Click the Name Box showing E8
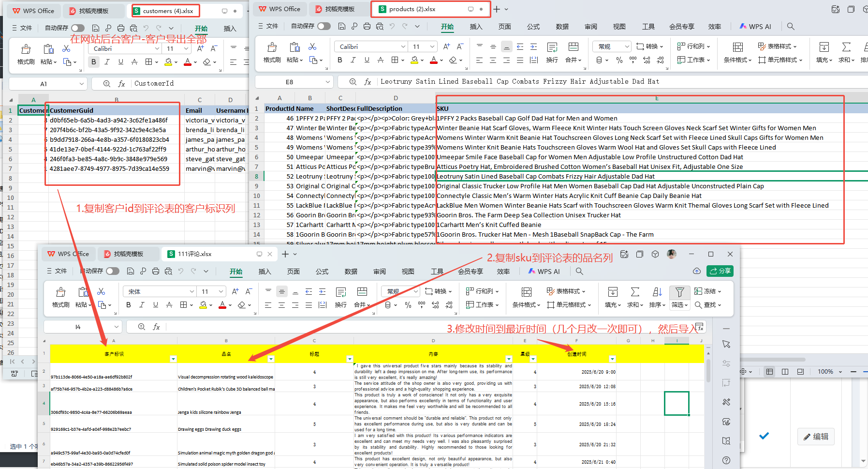This screenshot has width=868, height=469. click(290, 82)
